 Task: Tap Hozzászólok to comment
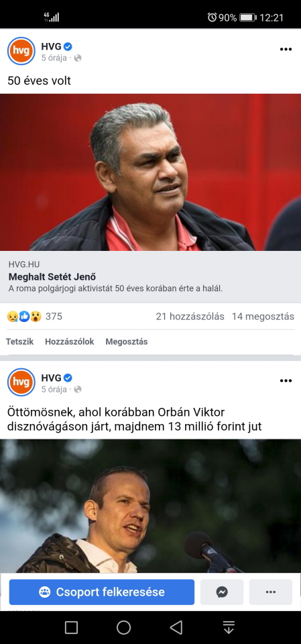coord(70,341)
